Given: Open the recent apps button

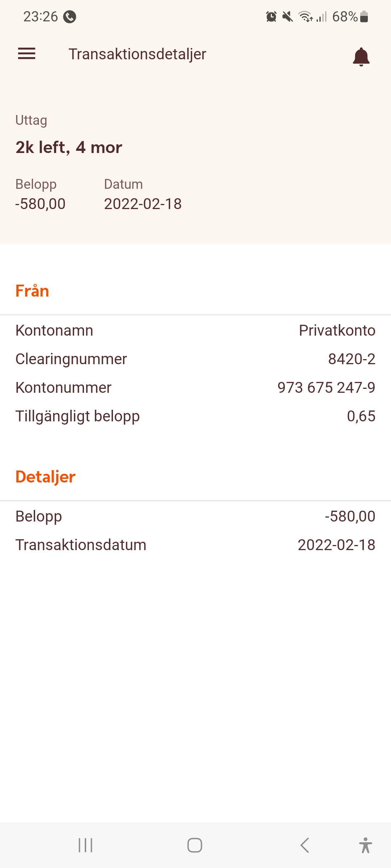Looking at the screenshot, I should pos(85,845).
